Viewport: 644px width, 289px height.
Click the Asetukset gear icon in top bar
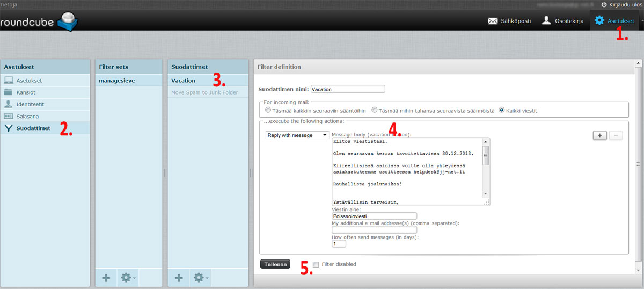pyautogui.click(x=599, y=21)
